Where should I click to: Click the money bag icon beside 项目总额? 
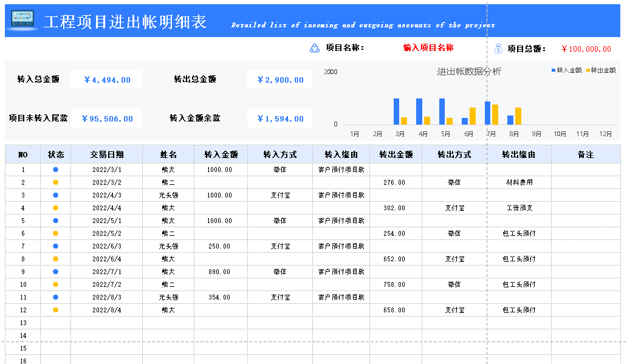coord(499,49)
